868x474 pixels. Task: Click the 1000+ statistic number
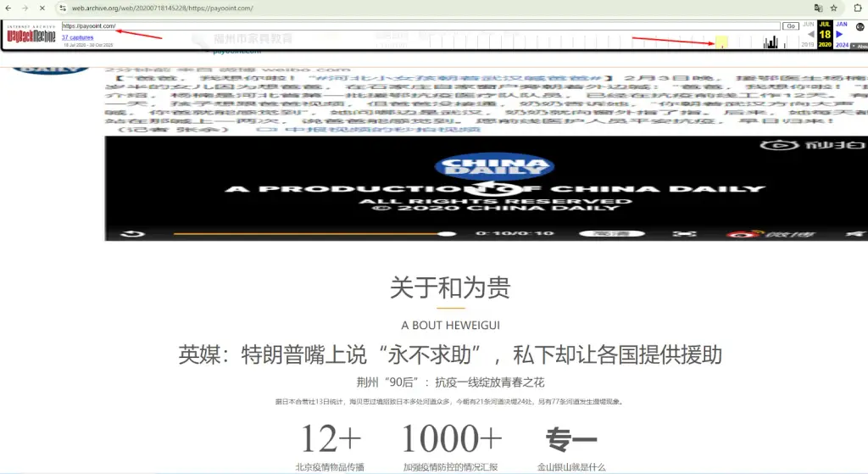tap(451, 438)
